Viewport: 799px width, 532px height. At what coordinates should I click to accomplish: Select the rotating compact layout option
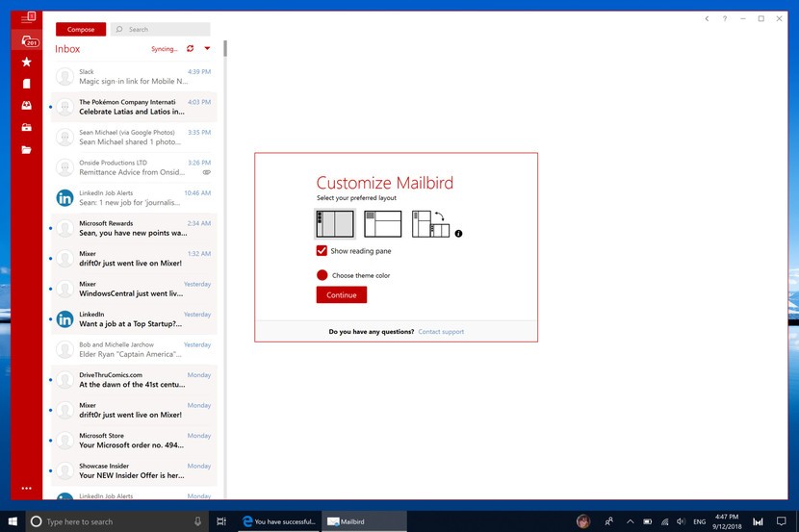pos(430,224)
